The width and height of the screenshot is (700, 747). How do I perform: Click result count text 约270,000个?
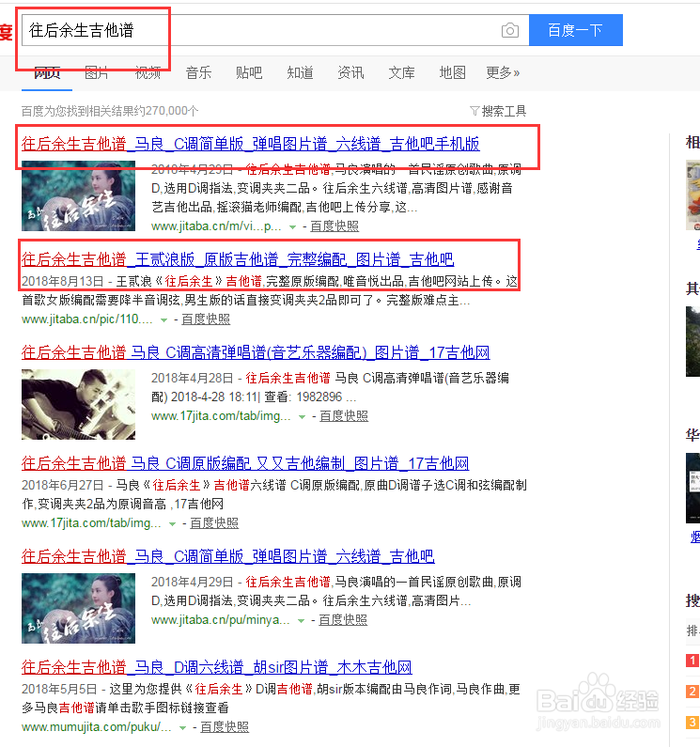coord(166,111)
